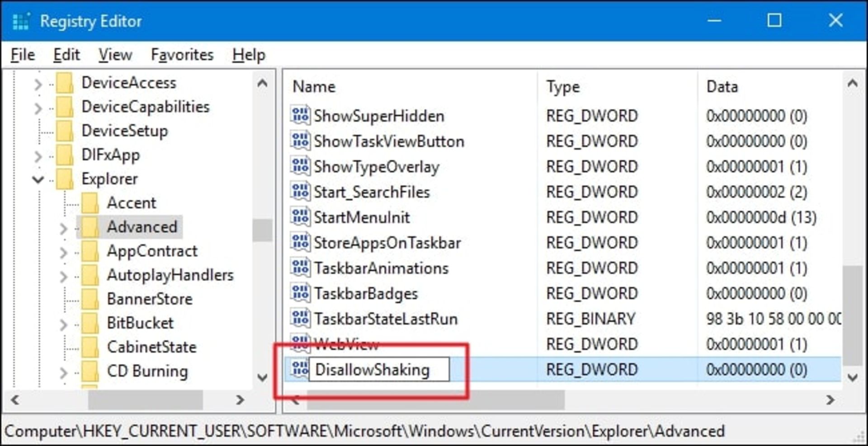The height and width of the screenshot is (446, 868).
Task: Click the 0x00000002 (2) data cell
Action: [x=757, y=192]
